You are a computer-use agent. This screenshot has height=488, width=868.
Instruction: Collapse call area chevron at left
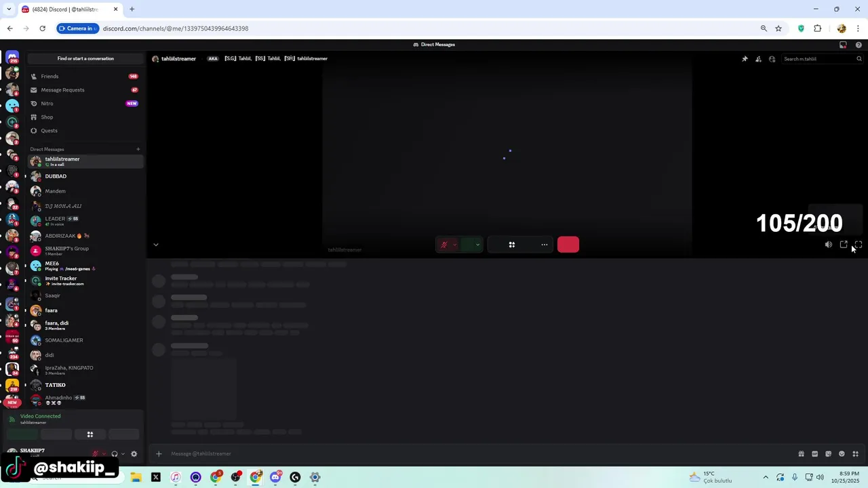(x=155, y=245)
